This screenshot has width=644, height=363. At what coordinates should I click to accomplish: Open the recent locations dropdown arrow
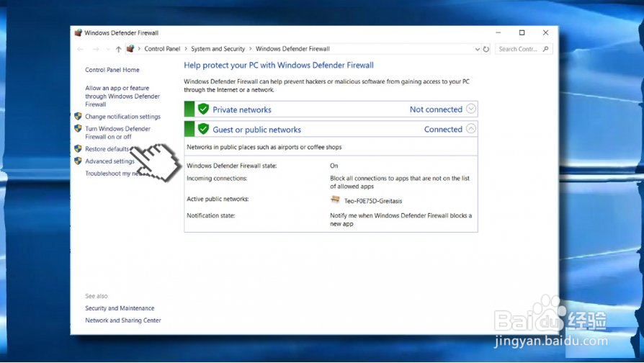107,49
